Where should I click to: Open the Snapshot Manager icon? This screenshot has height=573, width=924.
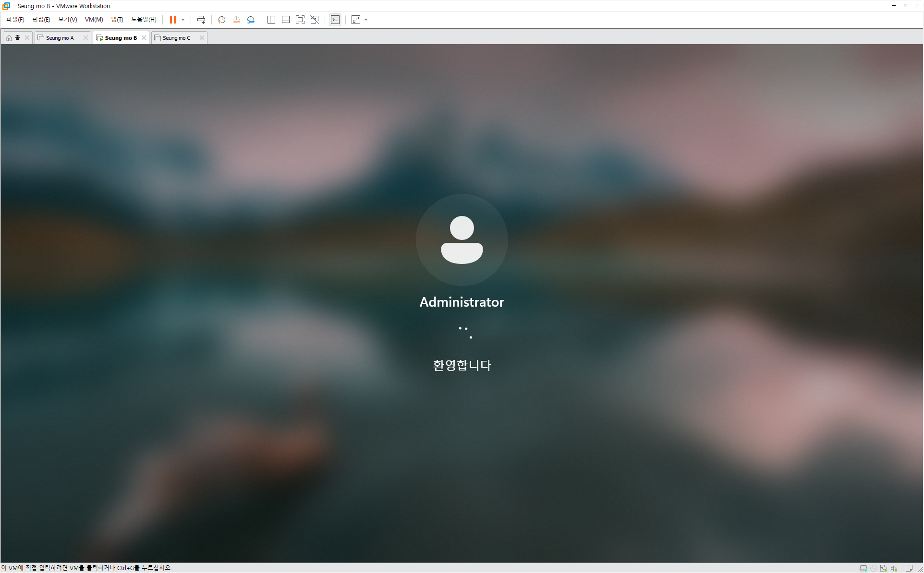251,20
